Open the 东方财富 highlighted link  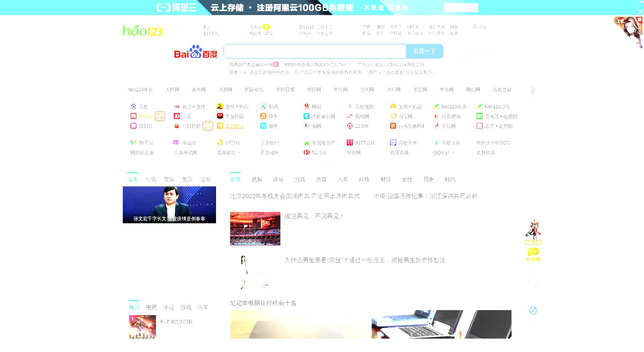pyautogui.click(x=234, y=126)
